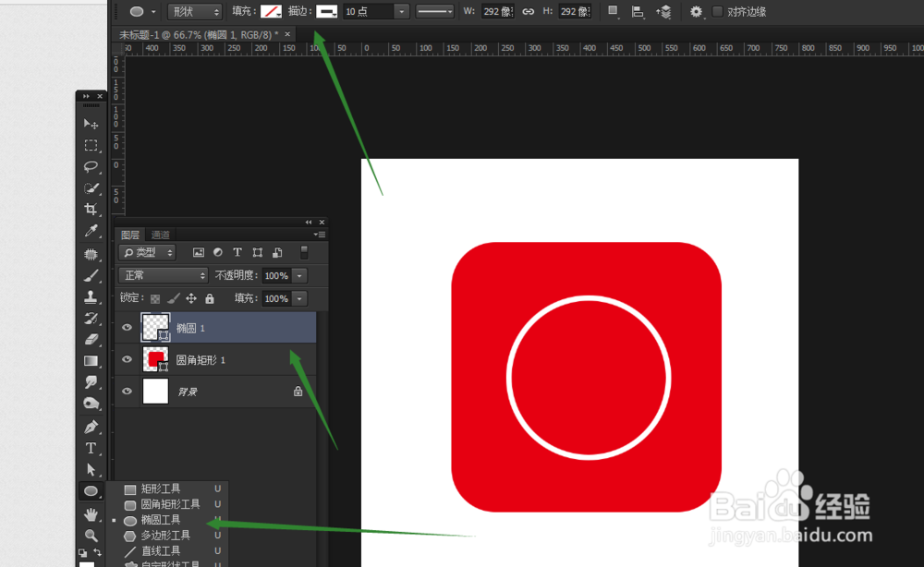Select the Horizontal Type tool
The width and height of the screenshot is (924, 567).
[91, 448]
